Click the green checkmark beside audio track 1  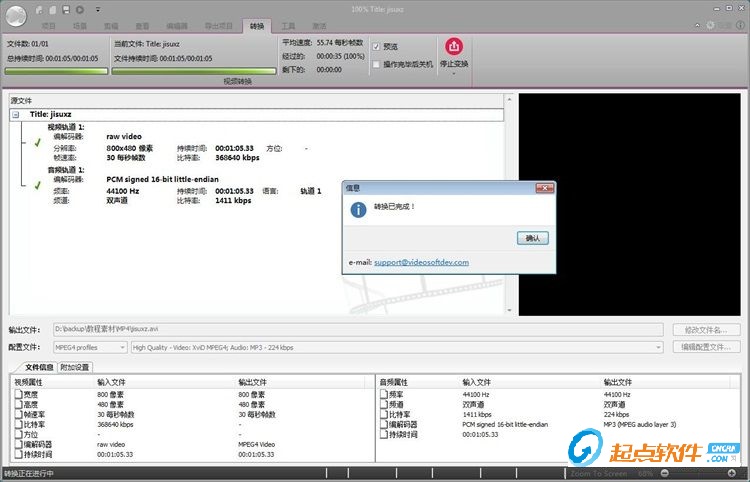(x=38, y=185)
